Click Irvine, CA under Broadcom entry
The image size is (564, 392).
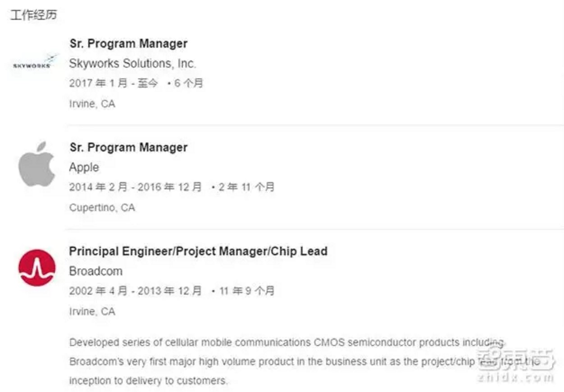92,311
